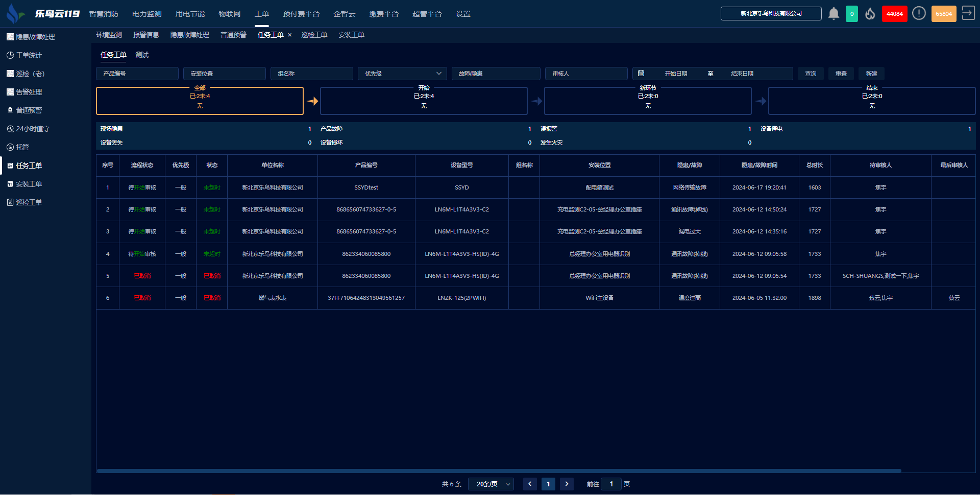Click the 查询 button

[x=811, y=74]
